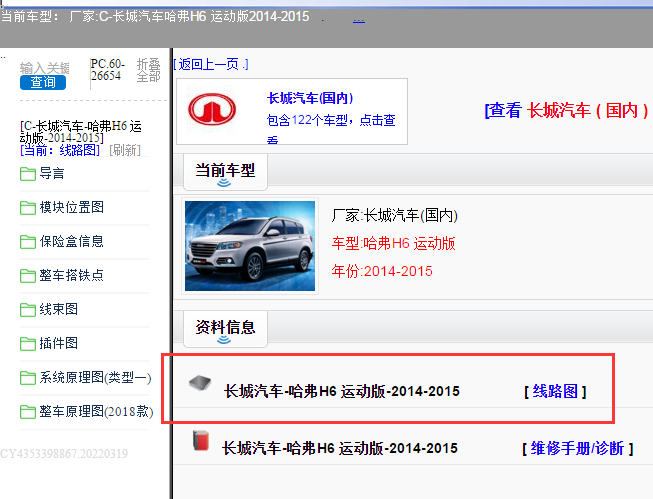The image size is (653, 499).
Task: Click the 刷新 link in sidebar
Action: point(125,150)
